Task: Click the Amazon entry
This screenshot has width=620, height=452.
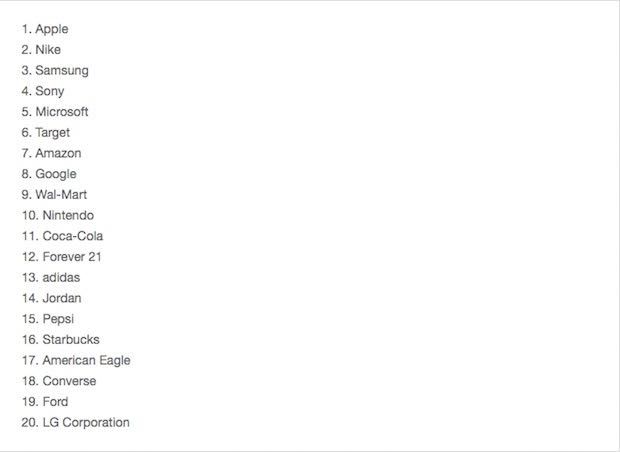Action: pyautogui.click(x=51, y=153)
